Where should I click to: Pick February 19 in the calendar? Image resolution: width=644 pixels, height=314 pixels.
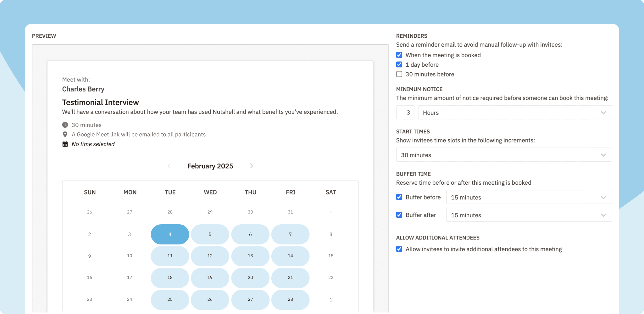point(210,278)
